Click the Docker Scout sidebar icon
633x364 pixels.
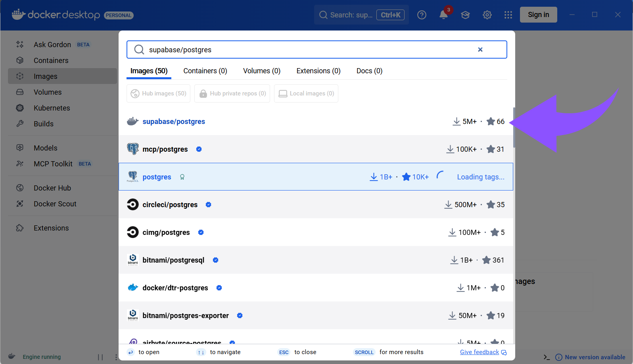(x=20, y=204)
